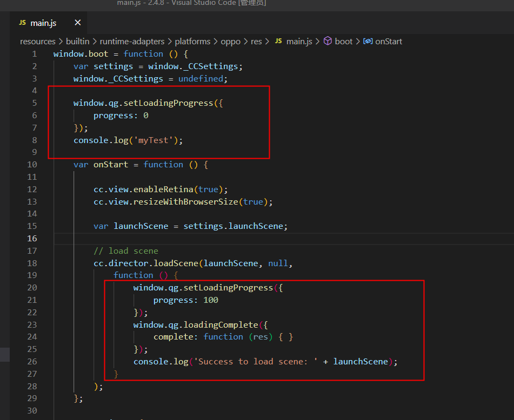
Task: Click line number 1 in the gutter
Action: 35,54
